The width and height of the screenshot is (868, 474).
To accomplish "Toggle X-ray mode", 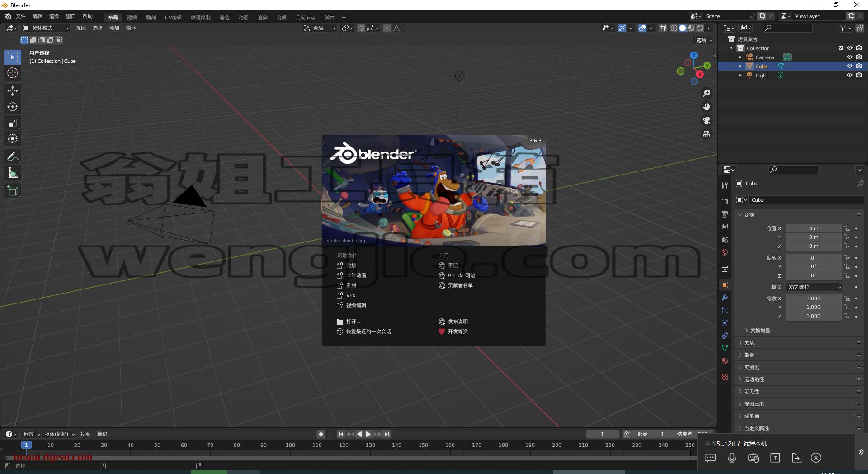I will click(663, 28).
